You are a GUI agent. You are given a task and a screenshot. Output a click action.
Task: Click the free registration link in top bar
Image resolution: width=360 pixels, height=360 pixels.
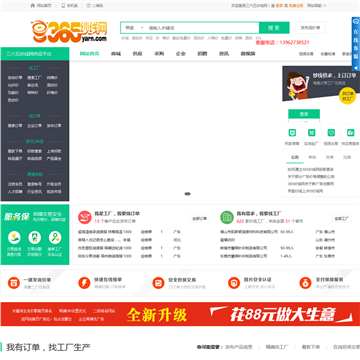point(296,6)
